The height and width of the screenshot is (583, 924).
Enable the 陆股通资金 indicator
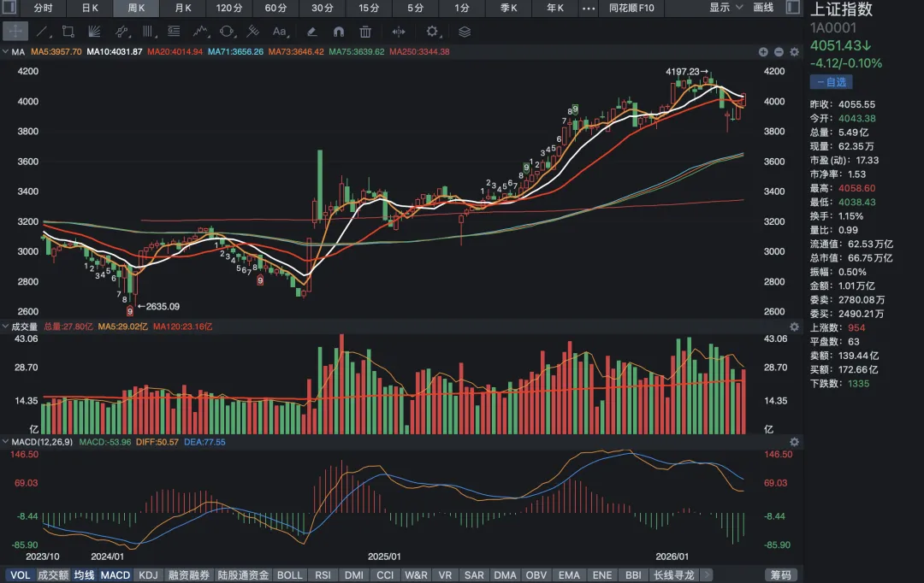[x=243, y=574]
